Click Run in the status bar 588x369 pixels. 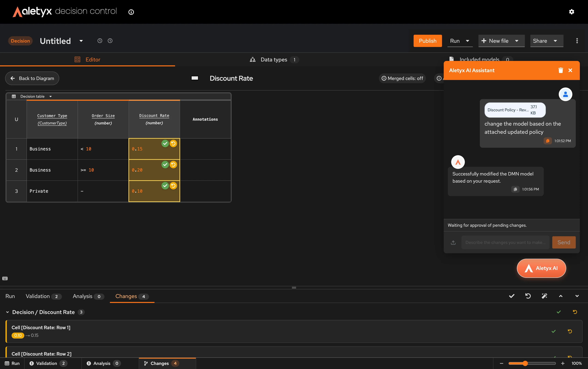(12, 363)
